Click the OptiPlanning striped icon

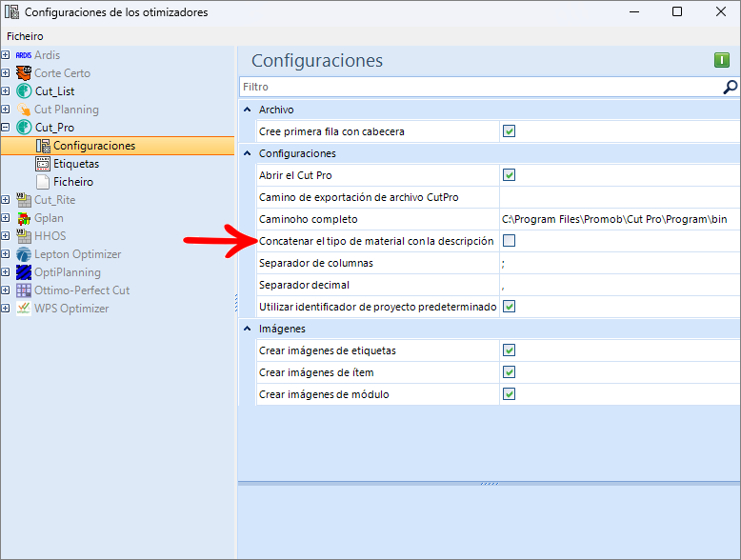(x=24, y=272)
